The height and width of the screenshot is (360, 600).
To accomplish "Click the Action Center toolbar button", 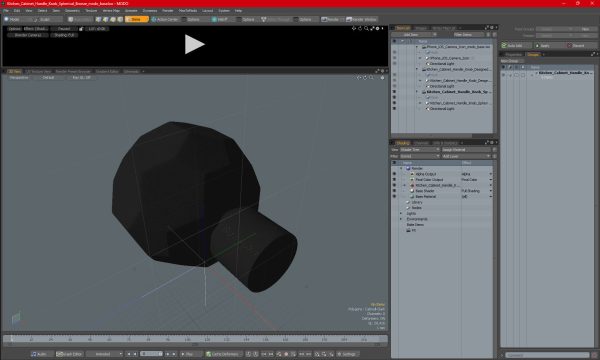I will click(x=165, y=19).
